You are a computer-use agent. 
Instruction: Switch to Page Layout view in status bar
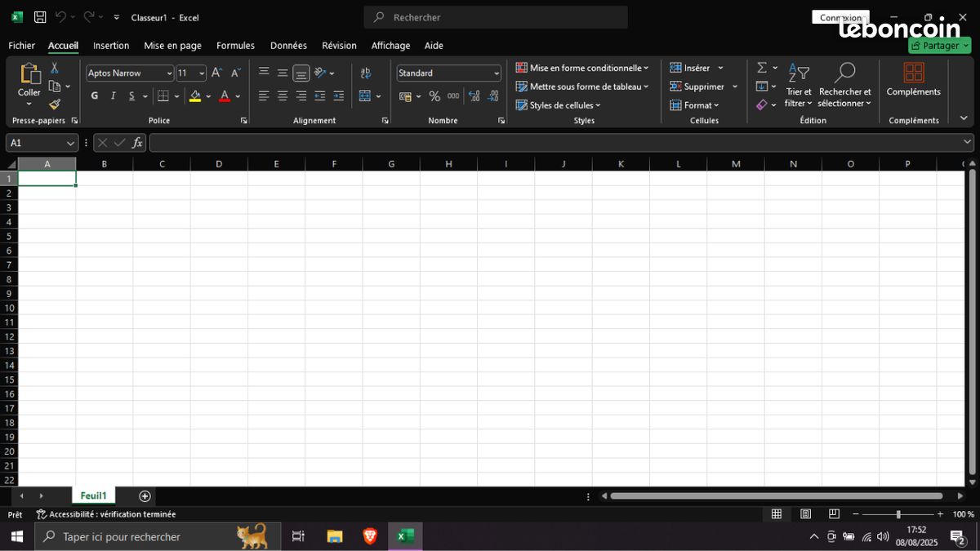[x=805, y=514]
